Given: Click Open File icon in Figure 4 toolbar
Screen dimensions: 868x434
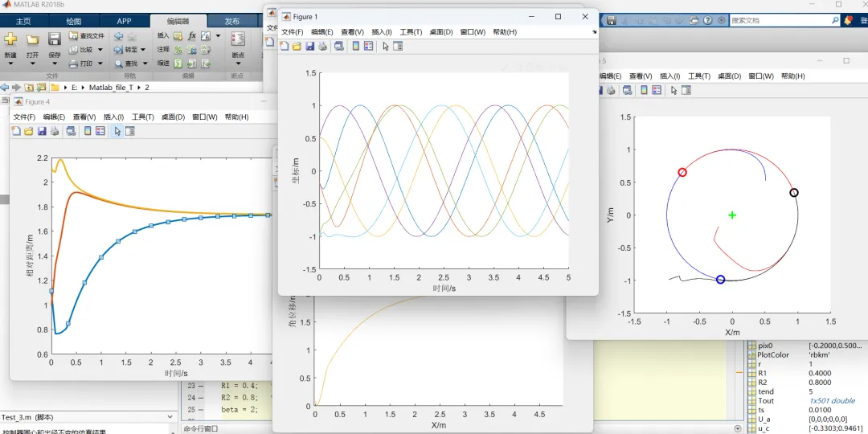Looking at the screenshot, I should coord(29,131).
